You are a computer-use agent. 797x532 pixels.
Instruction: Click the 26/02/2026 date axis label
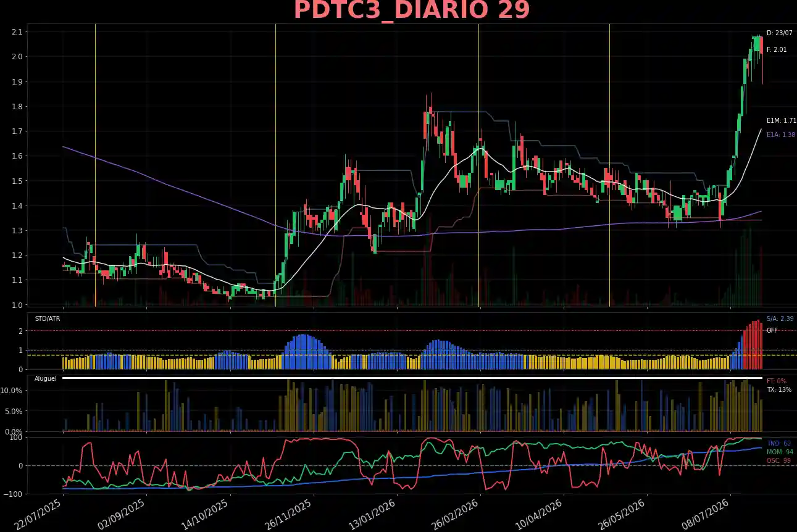(x=456, y=514)
